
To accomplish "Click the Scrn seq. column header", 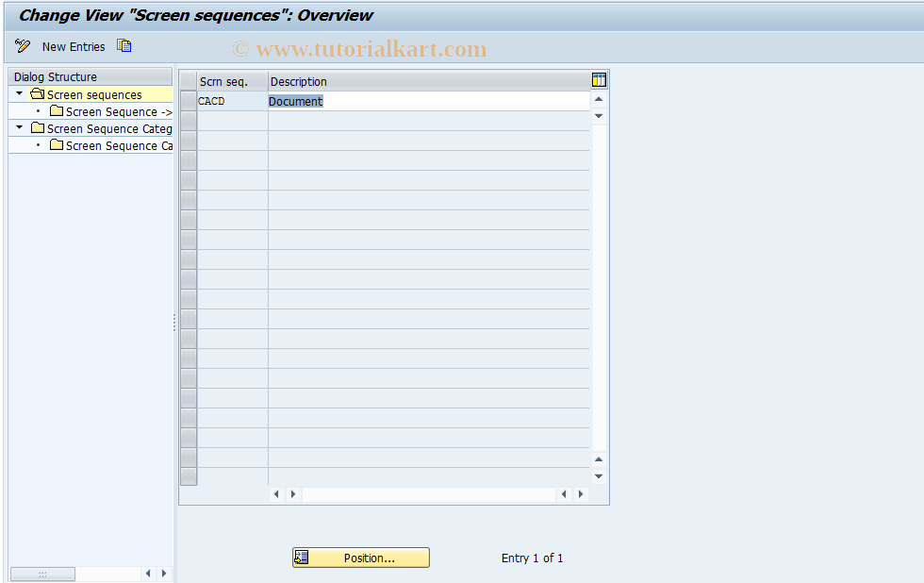I will click(x=232, y=81).
